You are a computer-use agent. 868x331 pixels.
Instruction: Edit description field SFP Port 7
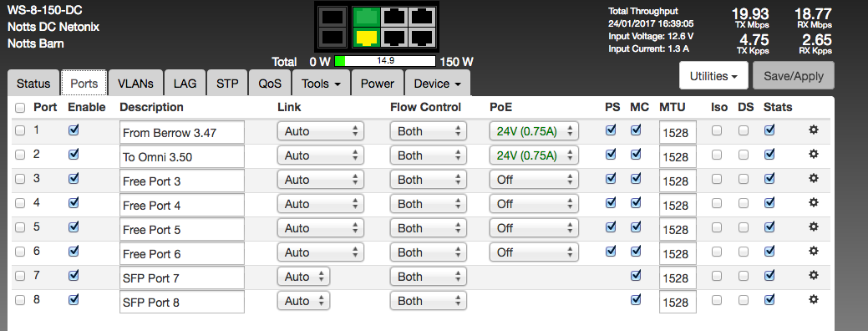pos(181,278)
